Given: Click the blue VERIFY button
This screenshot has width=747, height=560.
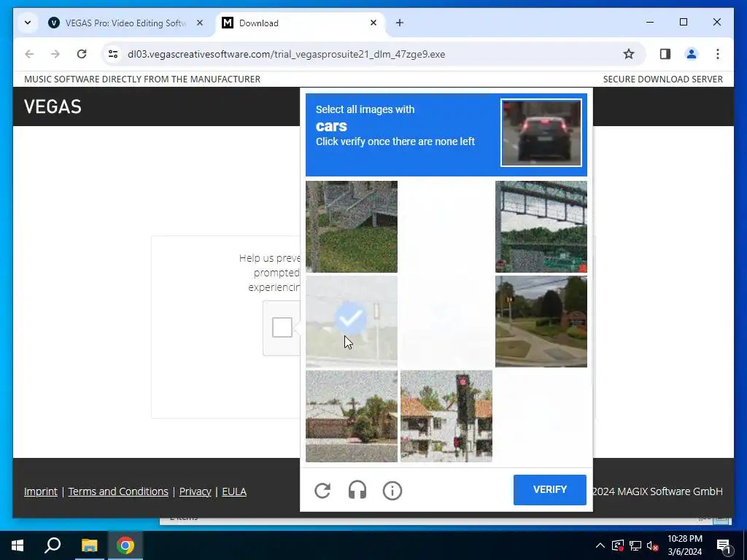Looking at the screenshot, I should (550, 489).
